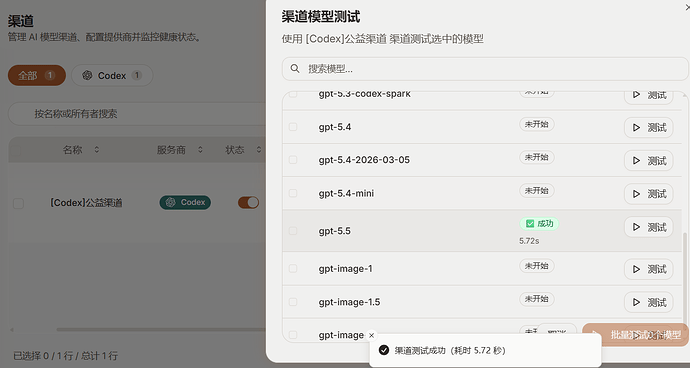The image size is (690, 368).
Task: Toggle the [Codex]公益渠道 channel status switch
Action: click(249, 202)
